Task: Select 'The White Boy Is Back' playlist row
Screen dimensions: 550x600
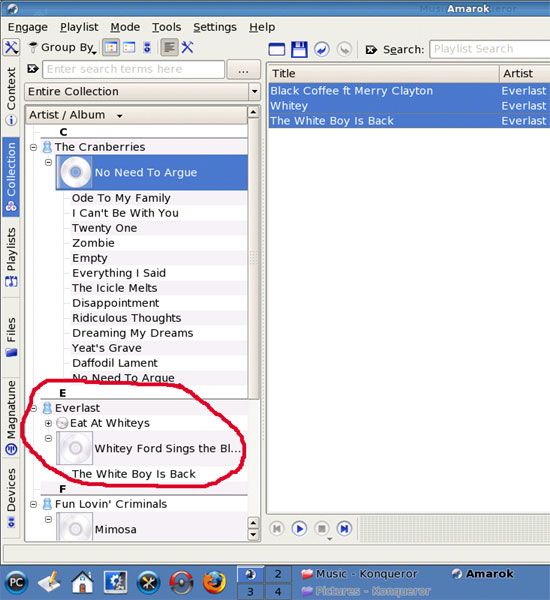Action: (409, 121)
